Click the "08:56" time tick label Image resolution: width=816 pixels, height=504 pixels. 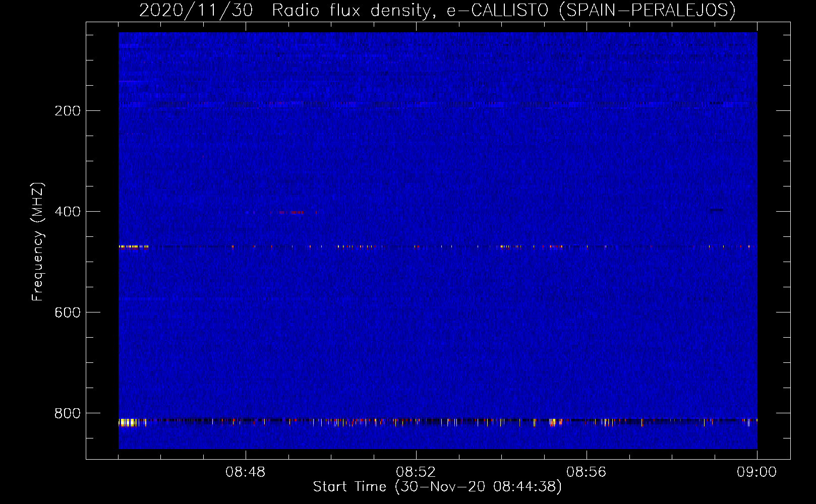pos(587,472)
